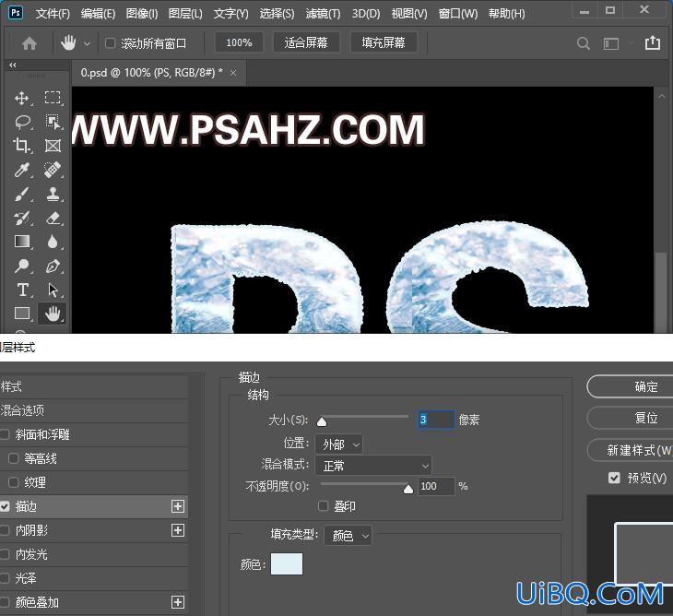673x616 pixels.
Task: Click the 大小 size slider handle
Action: coord(322,421)
